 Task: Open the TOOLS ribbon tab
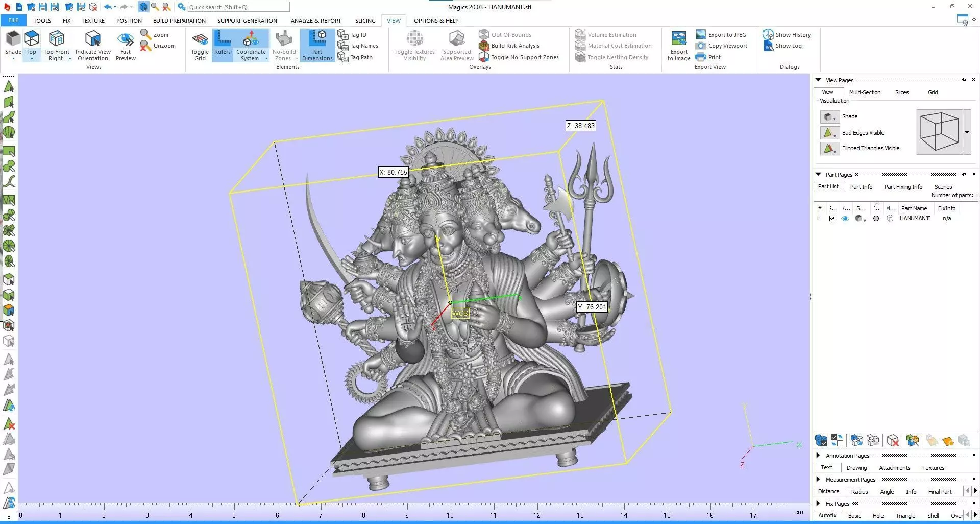pos(42,21)
